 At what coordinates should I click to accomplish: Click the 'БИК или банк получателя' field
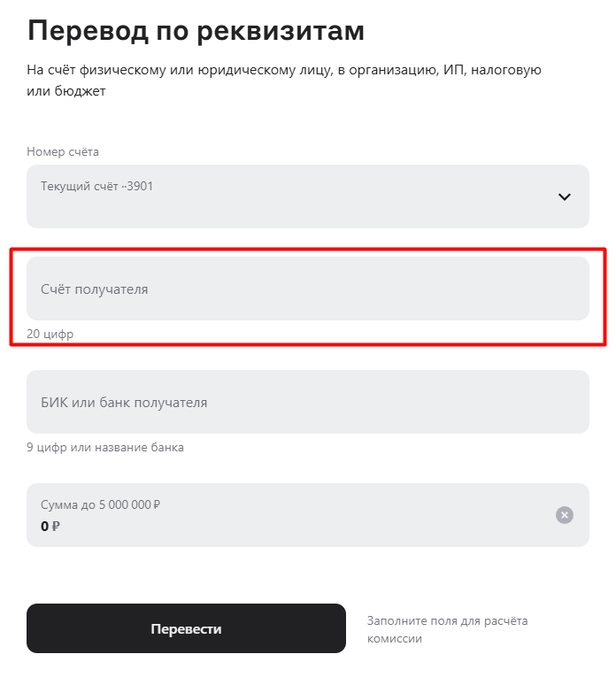point(307,402)
